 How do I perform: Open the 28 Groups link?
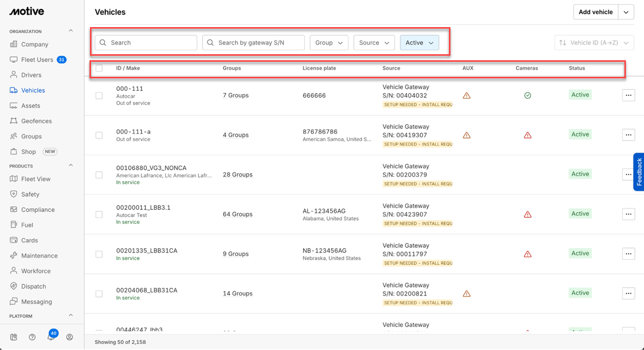tap(238, 175)
